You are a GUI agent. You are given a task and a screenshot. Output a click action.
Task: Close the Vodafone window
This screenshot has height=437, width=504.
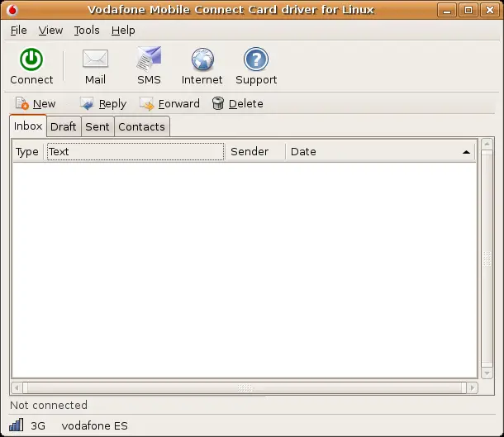tap(489, 10)
